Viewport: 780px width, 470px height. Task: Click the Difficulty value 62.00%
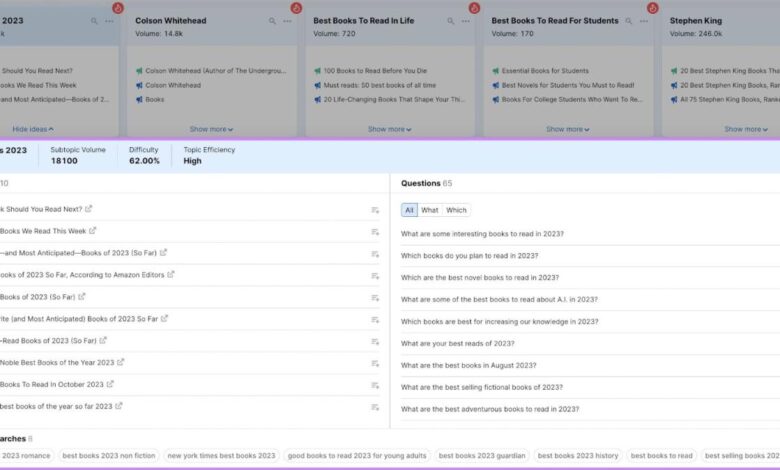[x=144, y=161]
